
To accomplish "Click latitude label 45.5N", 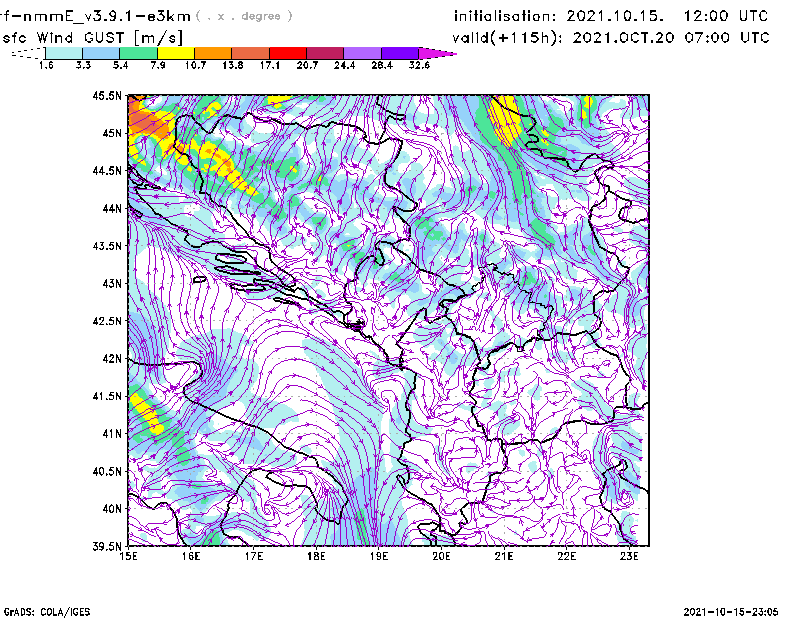I will (108, 95).
